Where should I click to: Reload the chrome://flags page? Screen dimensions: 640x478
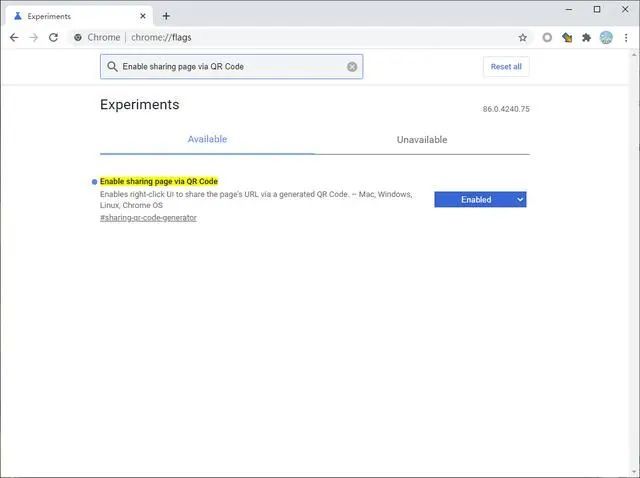pos(53,38)
